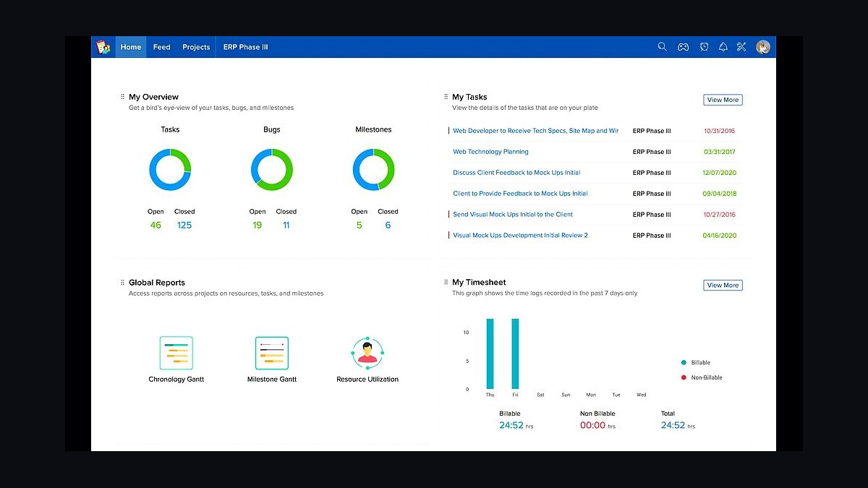Grab the My Tasks drag handle
This screenshot has height=488, width=868.
(446, 97)
